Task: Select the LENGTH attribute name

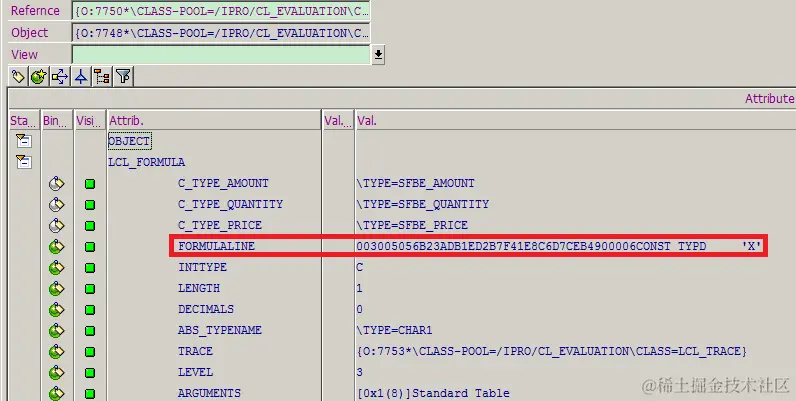Action: click(x=199, y=288)
